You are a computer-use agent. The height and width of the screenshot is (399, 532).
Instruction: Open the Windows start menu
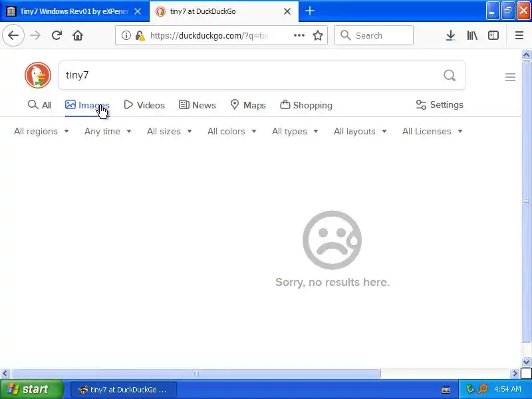[x=31, y=389]
